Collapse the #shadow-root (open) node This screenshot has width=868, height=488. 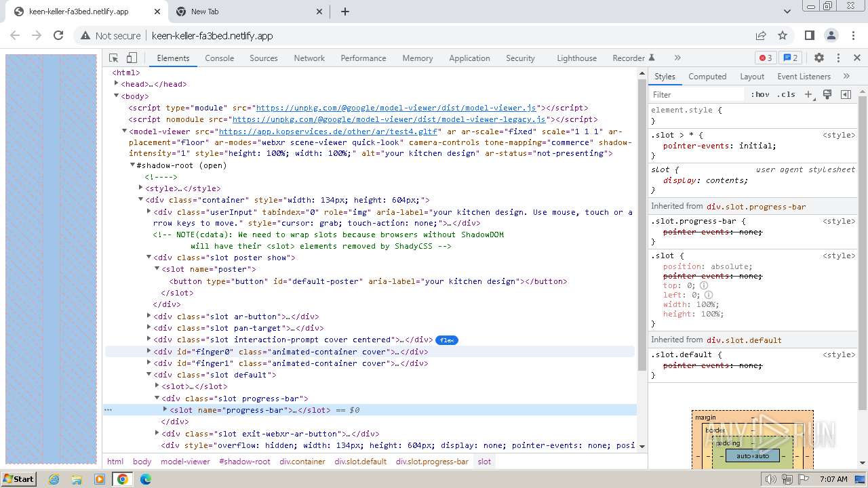coord(132,165)
